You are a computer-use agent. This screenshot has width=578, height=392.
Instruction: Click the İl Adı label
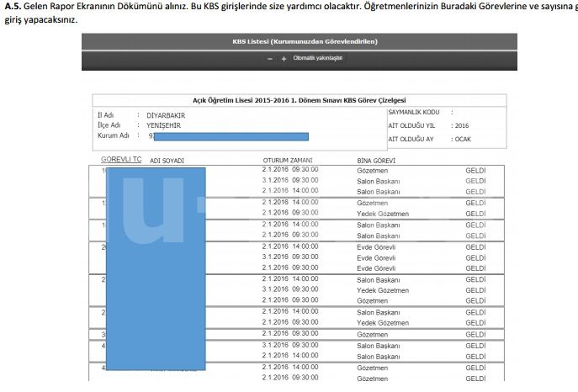pos(105,115)
